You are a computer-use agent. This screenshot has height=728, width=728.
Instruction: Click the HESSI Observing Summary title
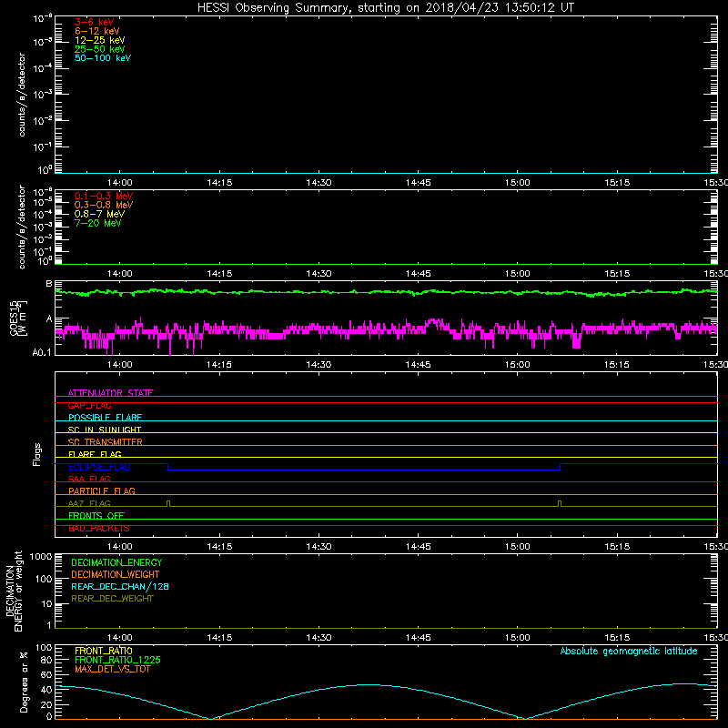click(386, 8)
